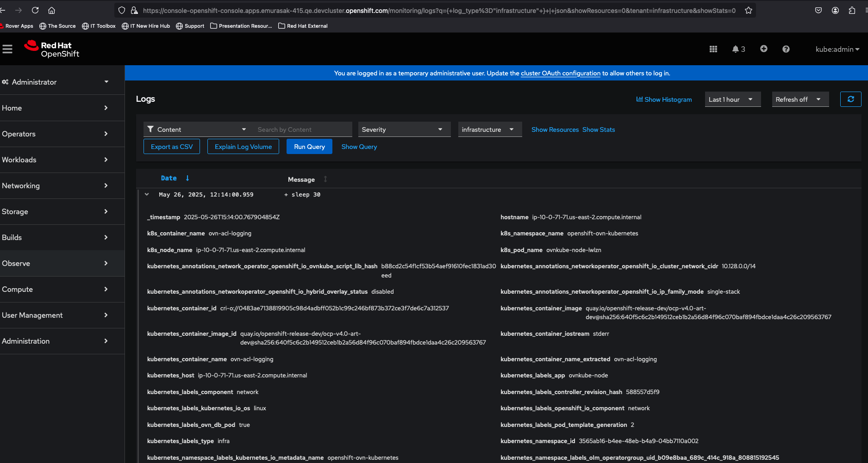Go forward in browser history
The width and height of the screenshot is (868, 463).
click(x=19, y=10)
